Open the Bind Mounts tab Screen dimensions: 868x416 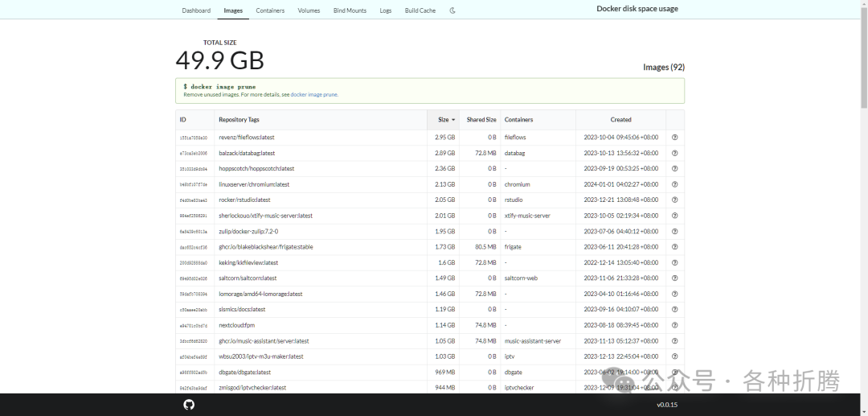[350, 10]
